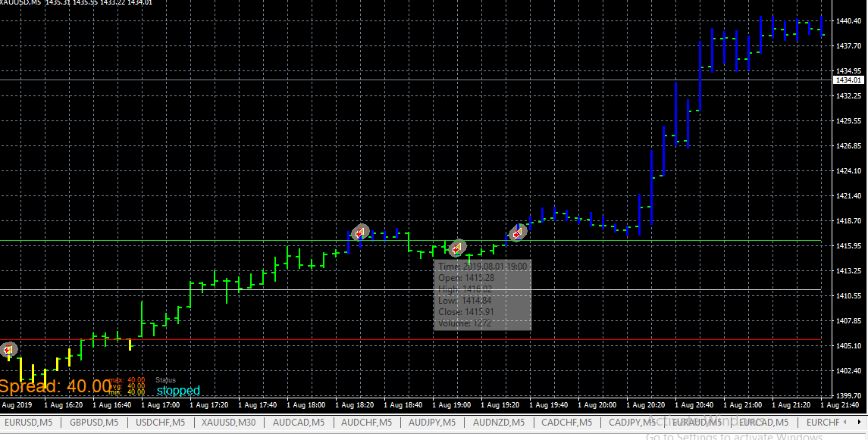Image resolution: width=868 pixels, height=440 pixels.
Task: Switch to the AUDCAD,M5 tab
Action: tap(299, 423)
